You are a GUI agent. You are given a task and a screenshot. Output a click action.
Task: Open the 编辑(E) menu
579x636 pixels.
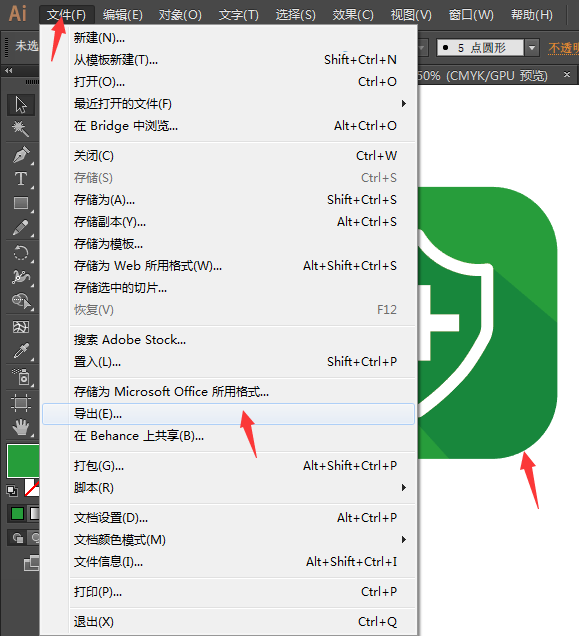pos(123,15)
